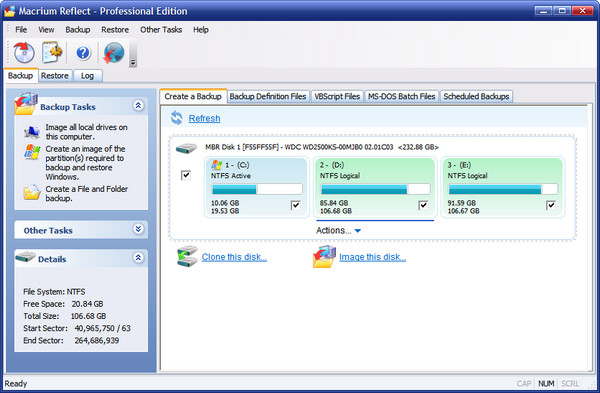Click the Ready status bar text

pyautogui.click(x=16, y=383)
